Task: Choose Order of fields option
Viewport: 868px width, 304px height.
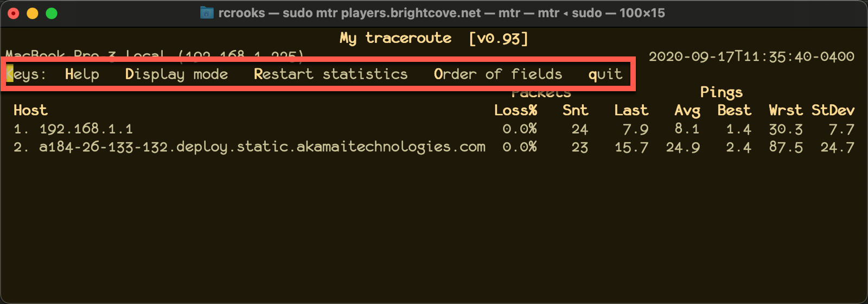Action: point(498,74)
